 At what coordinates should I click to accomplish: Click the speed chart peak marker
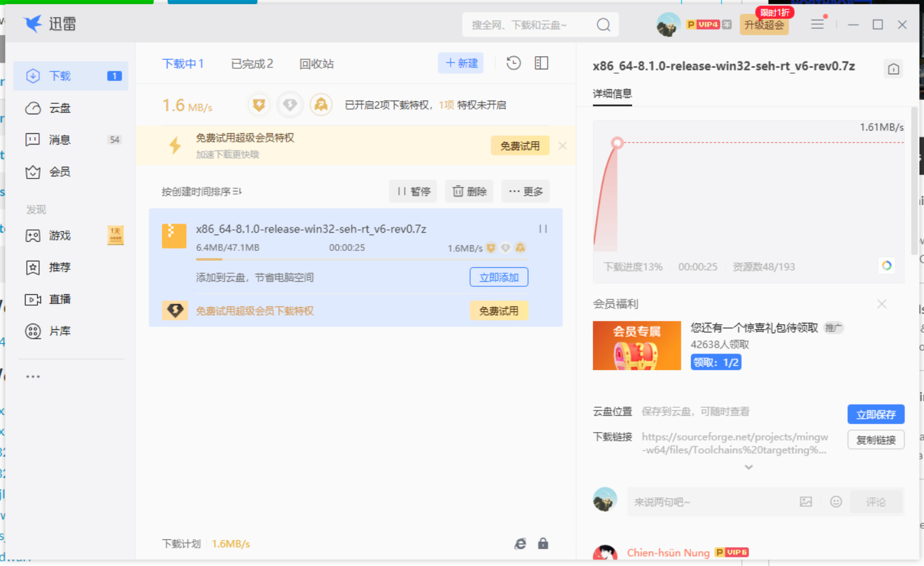(617, 142)
